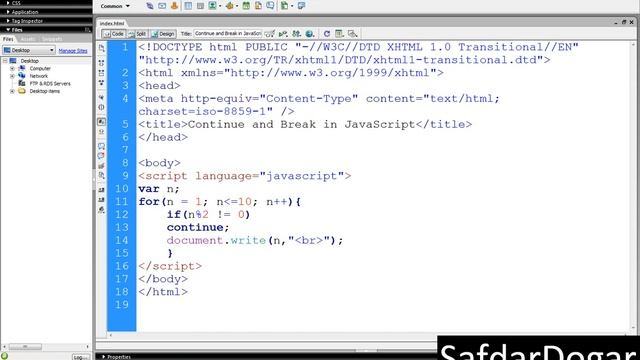Click Balance Braces icon

pos(102,107)
